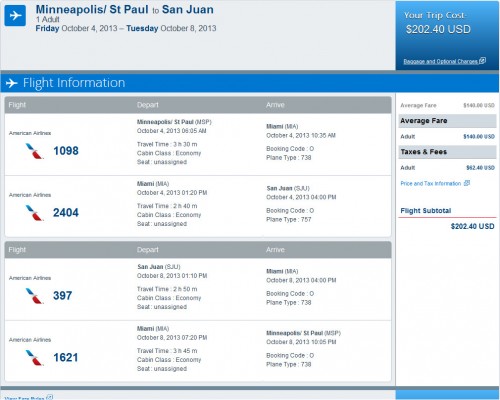Click the Taxes & Fees section header
This screenshot has height=400, width=500.
(447, 152)
